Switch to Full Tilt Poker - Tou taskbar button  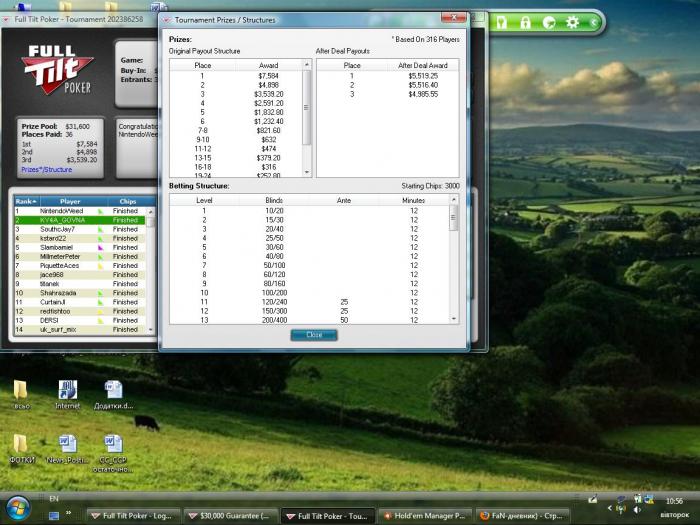(x=328, y=516)
